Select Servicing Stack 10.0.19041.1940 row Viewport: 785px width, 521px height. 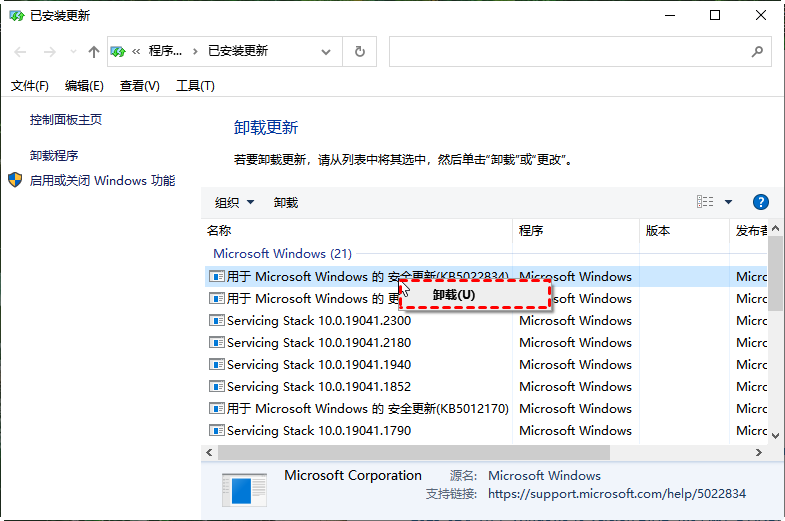[486, 365]
